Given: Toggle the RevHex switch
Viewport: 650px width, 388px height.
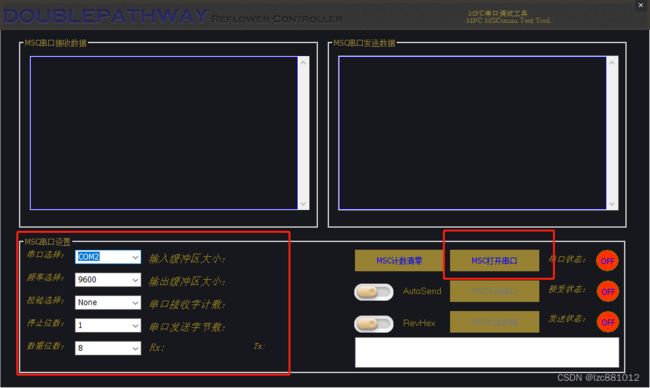Looking at the screenshot, I should [x=374, y=324].
